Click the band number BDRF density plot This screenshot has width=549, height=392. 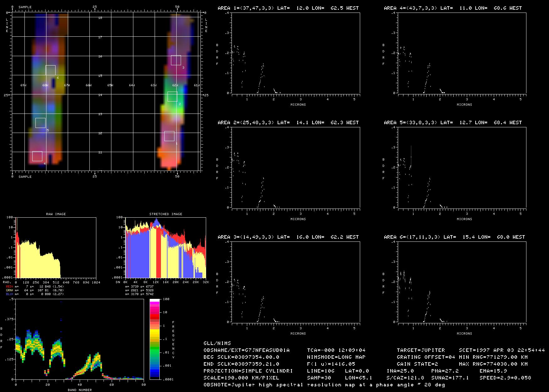(x=79, y=339)
